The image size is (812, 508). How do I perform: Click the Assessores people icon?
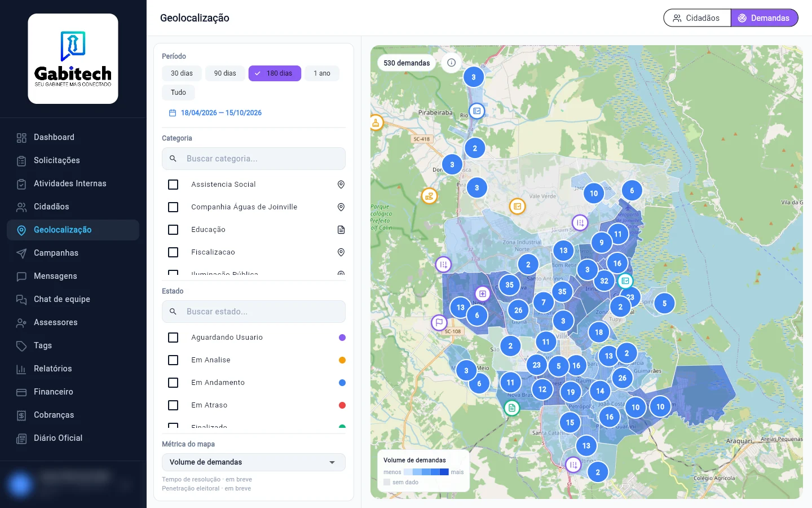[x=21, y=322]
